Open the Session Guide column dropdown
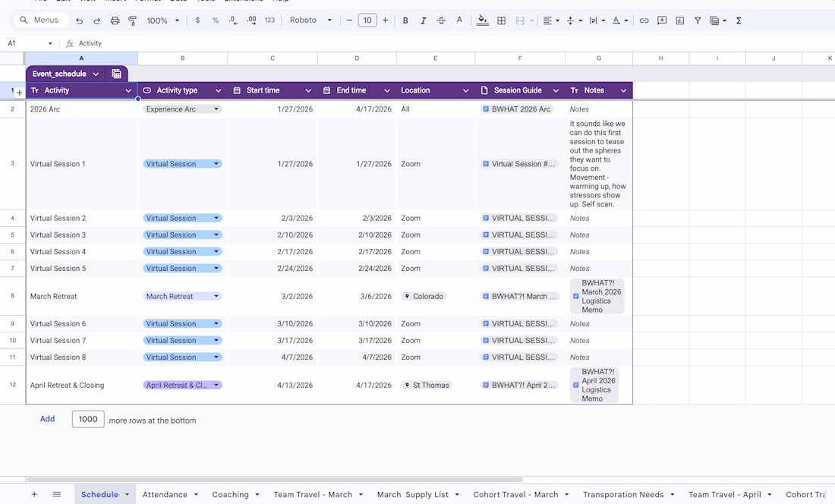Screen dimensions: 835x504 pos(556,90)
